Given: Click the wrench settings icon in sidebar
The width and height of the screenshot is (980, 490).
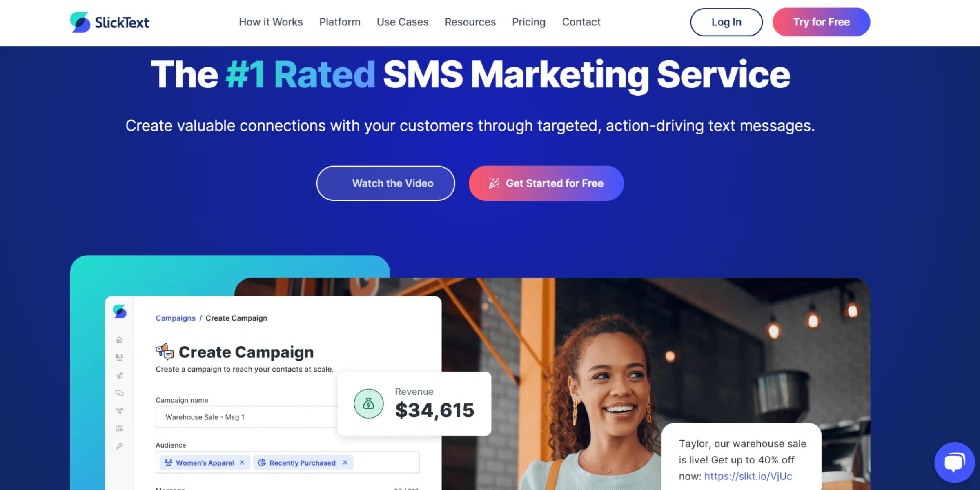Looking at the screenshot, I should click(x=119, y=446).
